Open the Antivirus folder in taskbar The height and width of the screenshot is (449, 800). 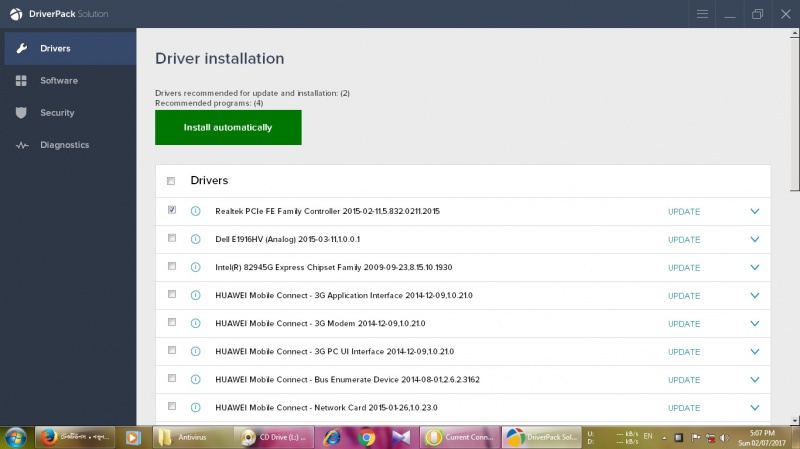pos(192,437)
